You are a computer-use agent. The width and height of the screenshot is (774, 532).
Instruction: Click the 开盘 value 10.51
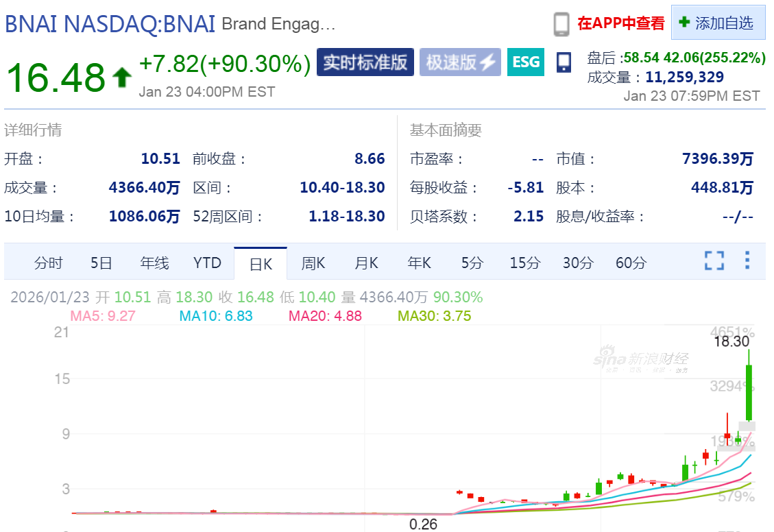coord(160,158)
